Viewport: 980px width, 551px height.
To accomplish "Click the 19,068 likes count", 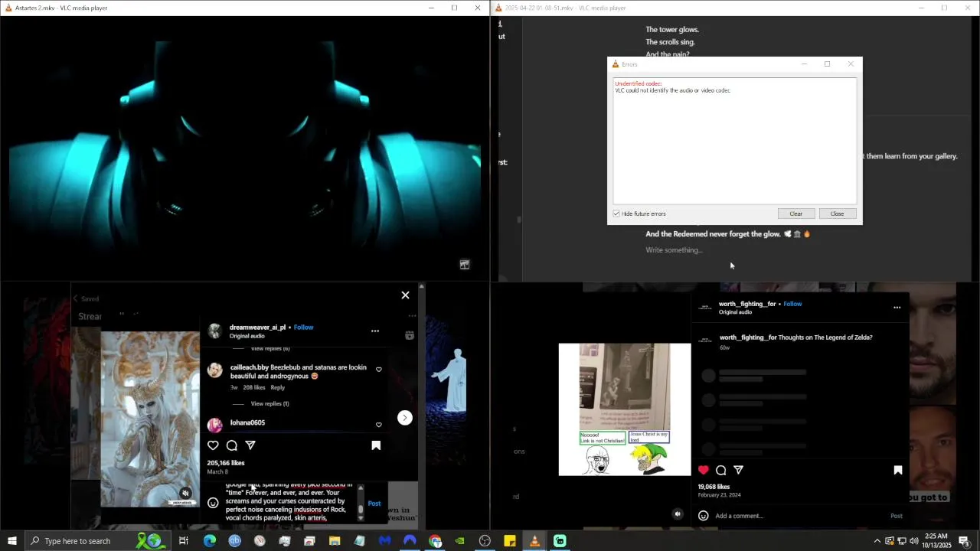I will 714,487.
